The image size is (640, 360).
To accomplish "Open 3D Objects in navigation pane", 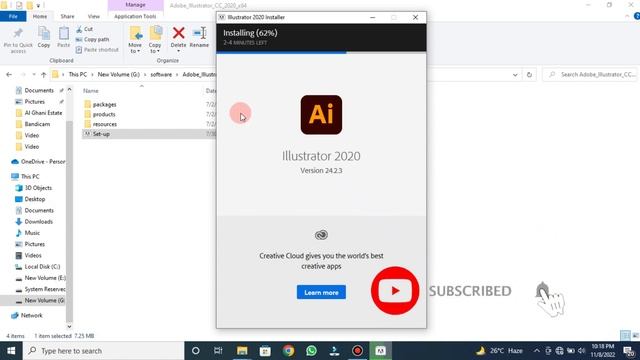I will click(38, 188).
